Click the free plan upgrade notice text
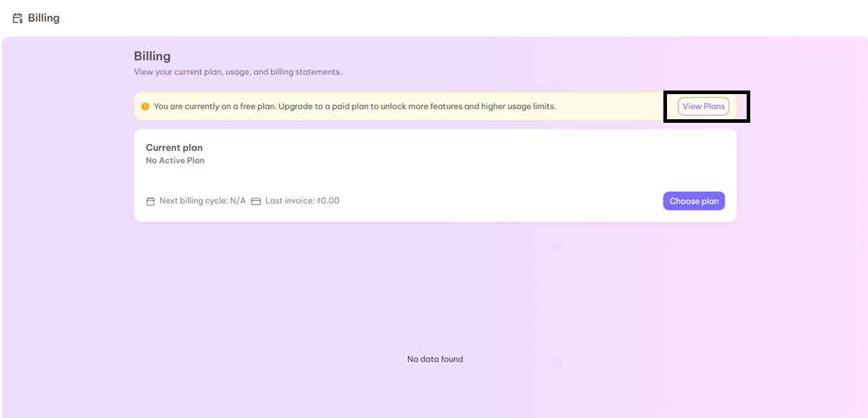The width and height of the screenshot is (868, 418). [355, 106]
